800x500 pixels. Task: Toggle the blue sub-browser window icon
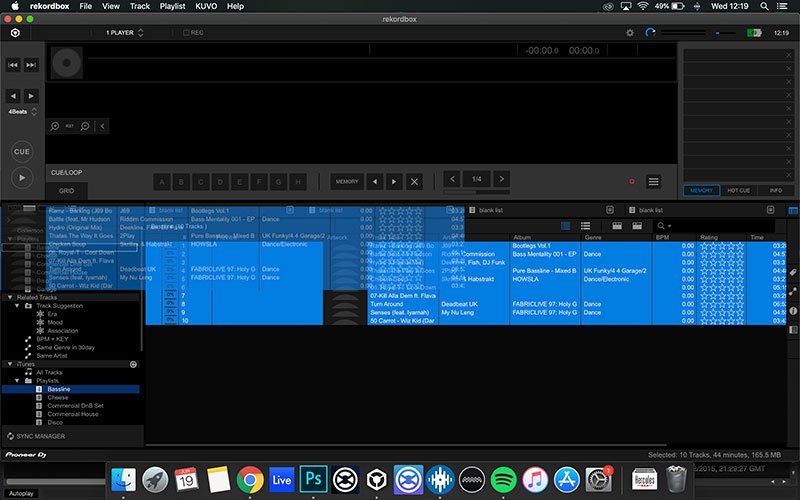(793, 210)
